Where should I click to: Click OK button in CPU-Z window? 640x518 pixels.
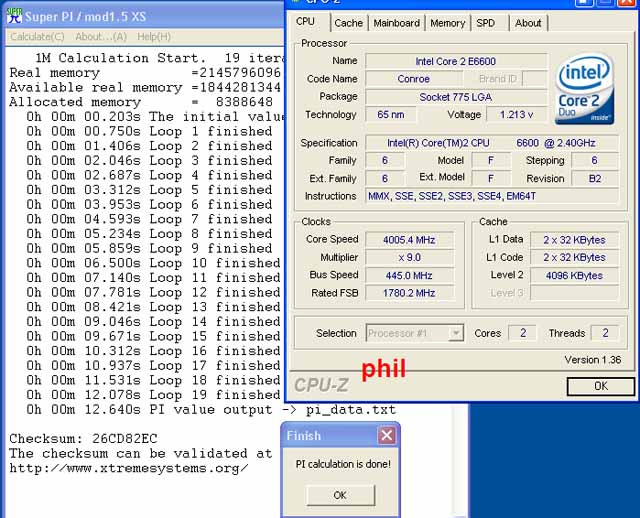(x=601, y=386)
